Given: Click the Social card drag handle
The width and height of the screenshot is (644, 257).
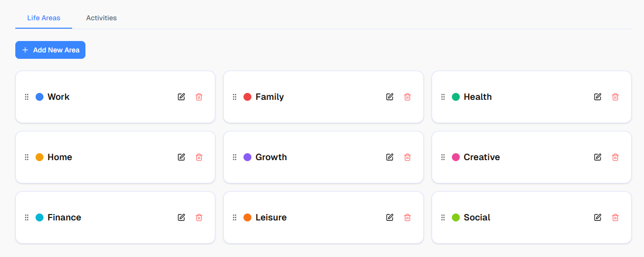Looking at the screenshot, I should [x=443, y=217].
